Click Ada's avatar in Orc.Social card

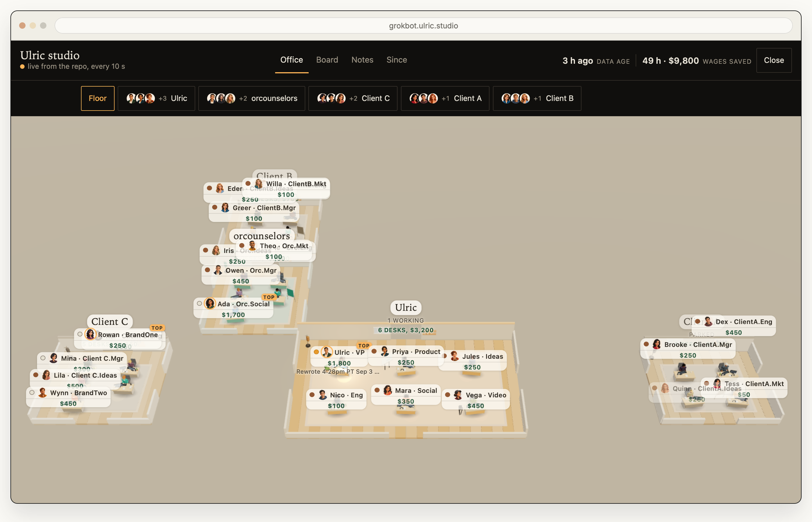click(210, 304)
